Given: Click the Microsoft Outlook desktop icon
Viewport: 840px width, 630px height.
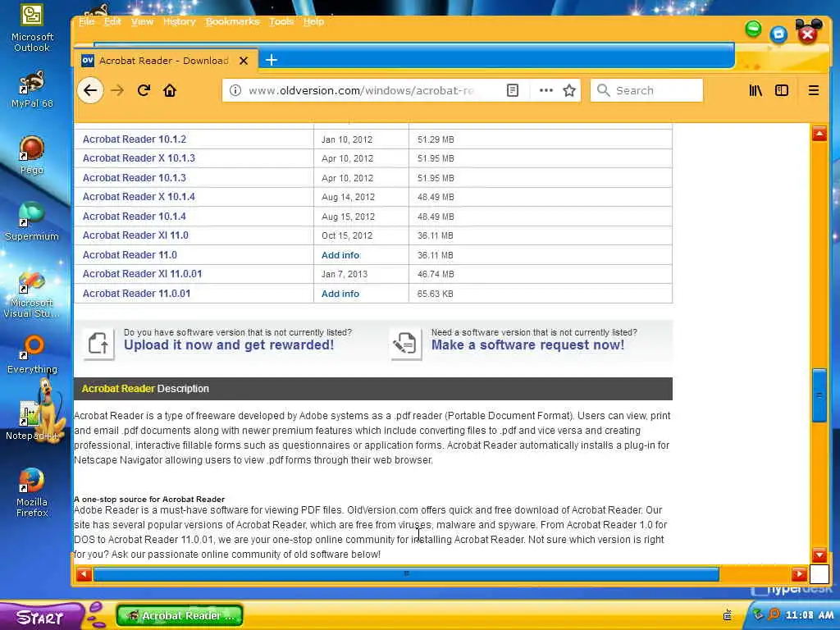Looking at the screenshot, I should coord(32,28).
